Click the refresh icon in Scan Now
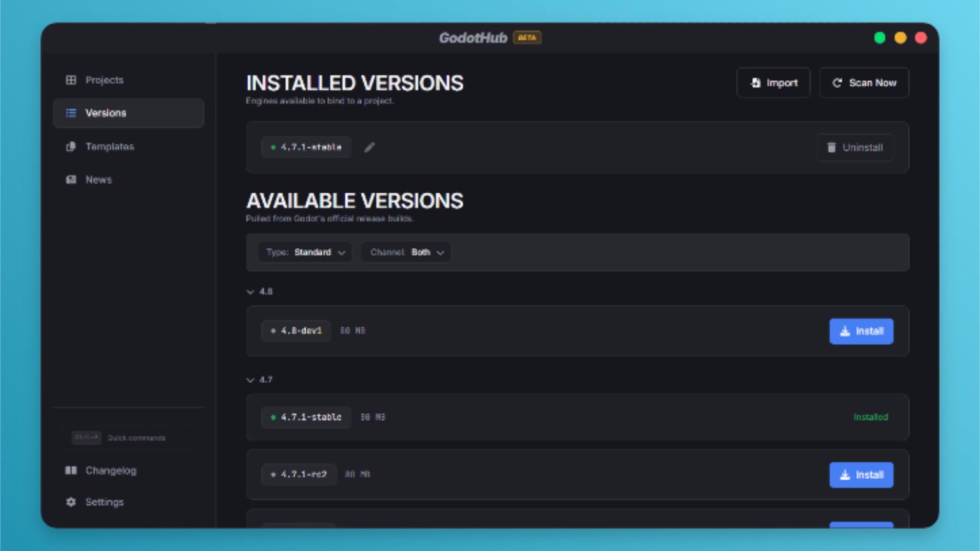 [837, 83]
